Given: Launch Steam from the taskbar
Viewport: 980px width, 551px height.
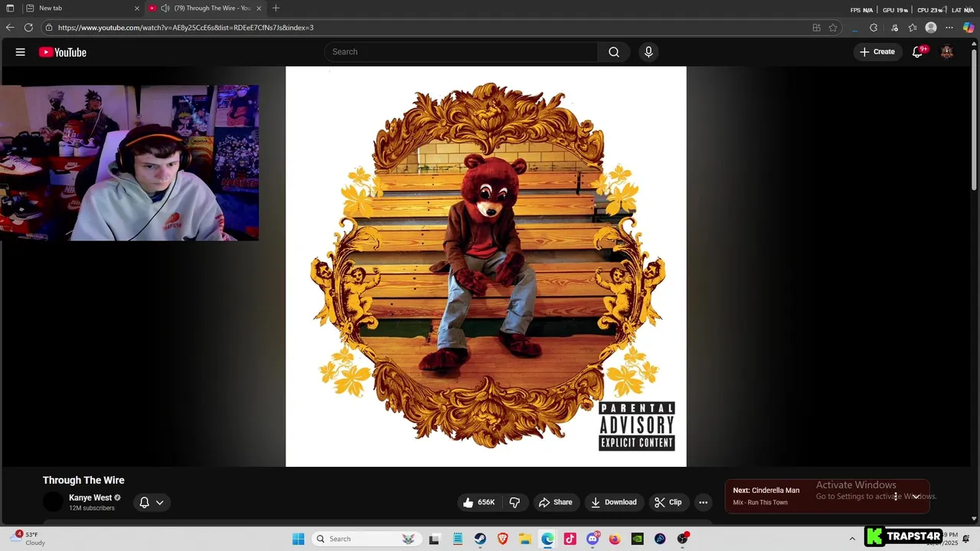Looking at the screenshot, I should pos(480,539).
